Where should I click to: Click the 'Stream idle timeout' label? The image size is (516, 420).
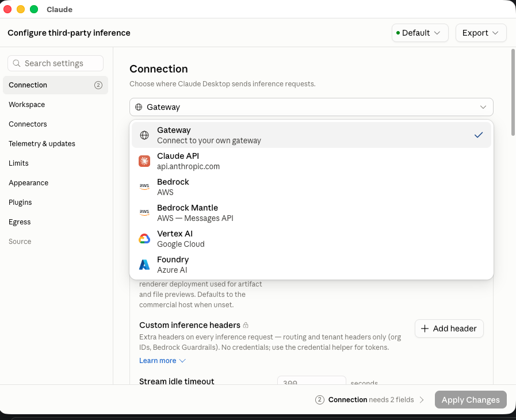177,381
